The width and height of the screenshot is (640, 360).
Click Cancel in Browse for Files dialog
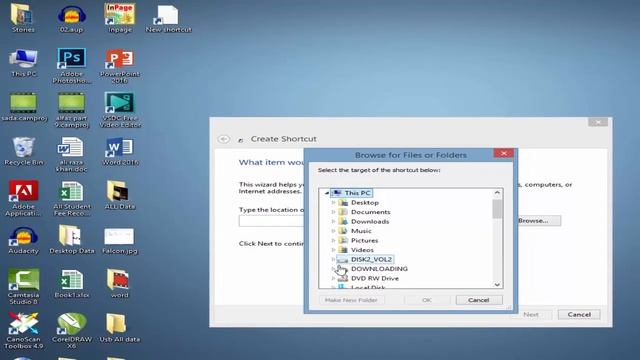(479, 300)
